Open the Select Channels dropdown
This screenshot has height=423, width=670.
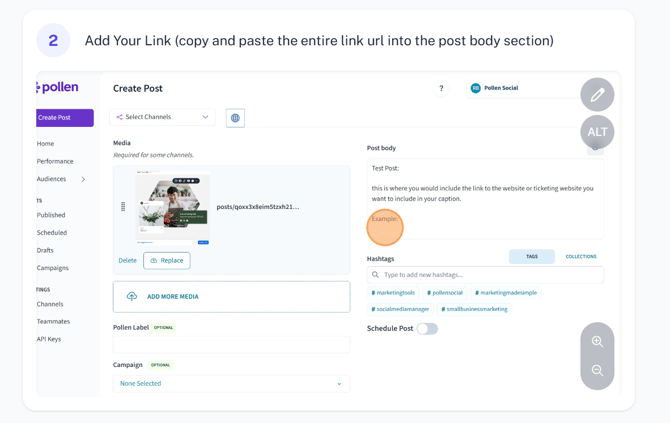[162, 117]
